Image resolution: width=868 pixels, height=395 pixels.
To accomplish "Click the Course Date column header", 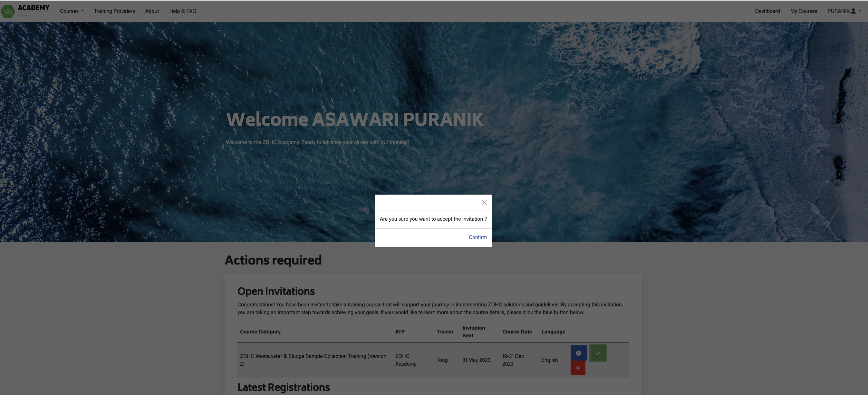I will [517, 332].
